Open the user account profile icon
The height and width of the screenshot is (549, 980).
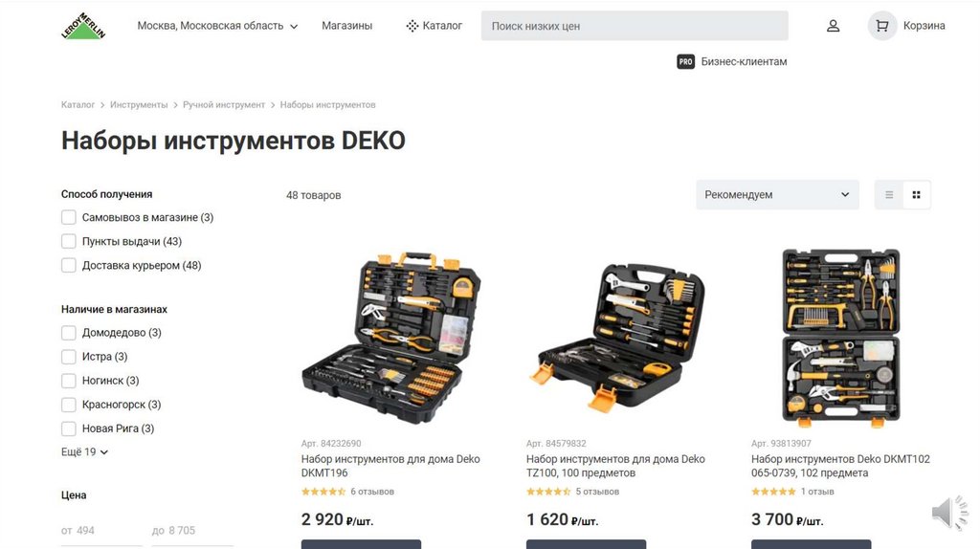click(834, 26)
